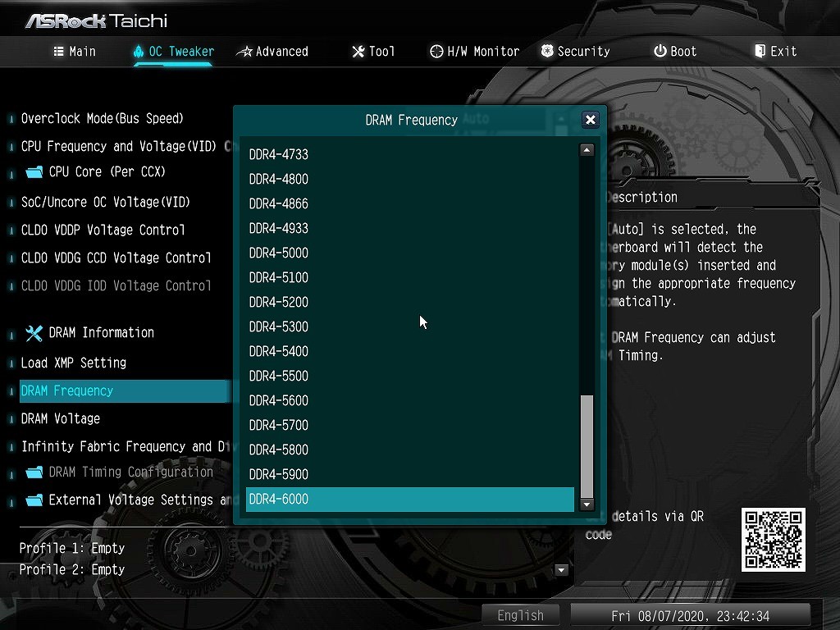Go to the Tool tab
The width and height of the screenshot is (840, 630).
tap(373, 52)
